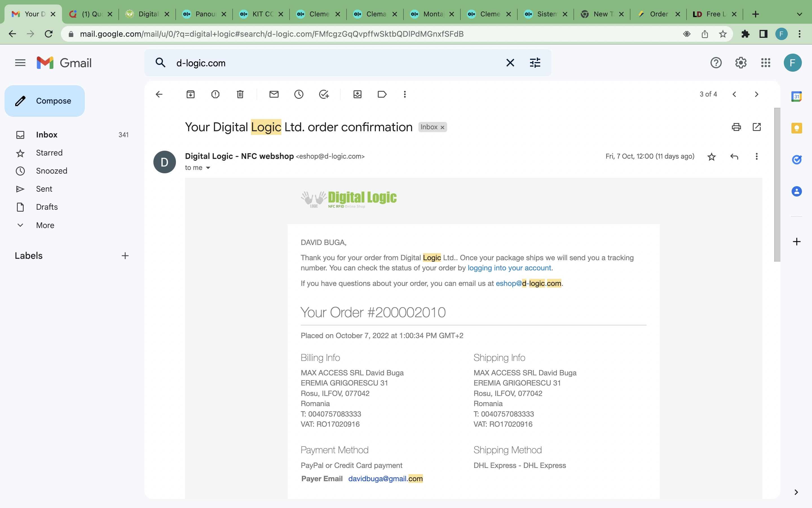Report this email as spam
Viewport: 812px width, 508px height.
(215, 95)
